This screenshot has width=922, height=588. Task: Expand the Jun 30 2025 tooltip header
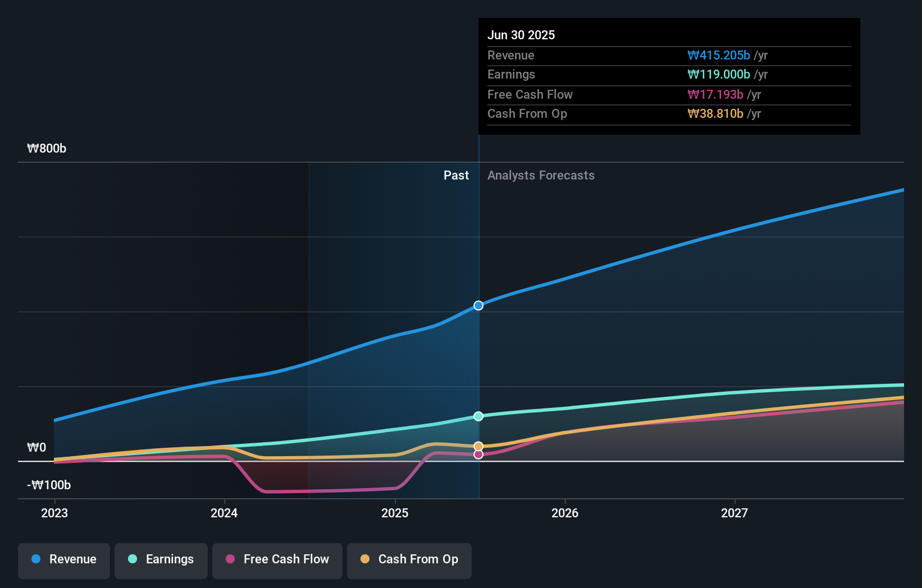(521, 35)
